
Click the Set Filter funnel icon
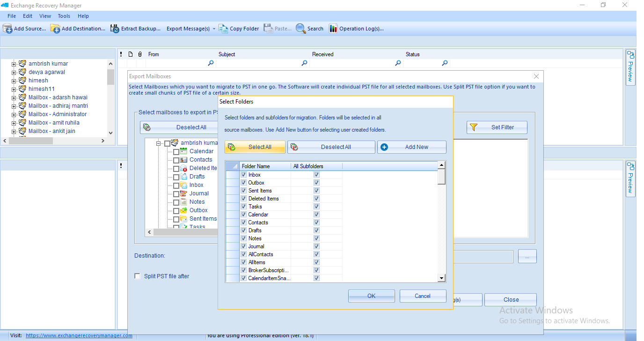click(x=474, y=127)
